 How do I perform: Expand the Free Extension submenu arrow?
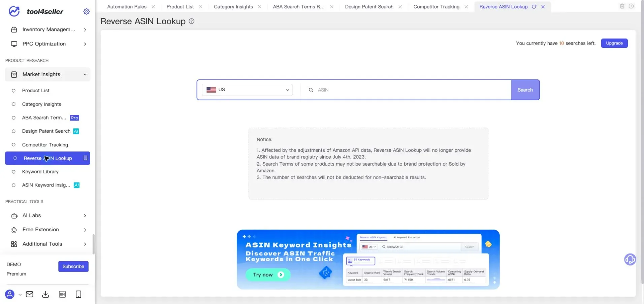coord(85,230)
